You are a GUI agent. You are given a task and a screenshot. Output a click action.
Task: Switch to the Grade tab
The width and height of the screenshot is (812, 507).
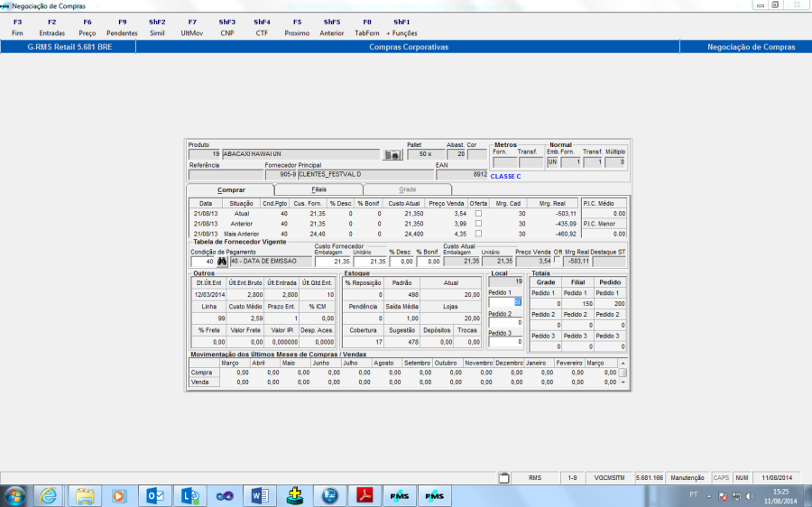pos(408,189)
